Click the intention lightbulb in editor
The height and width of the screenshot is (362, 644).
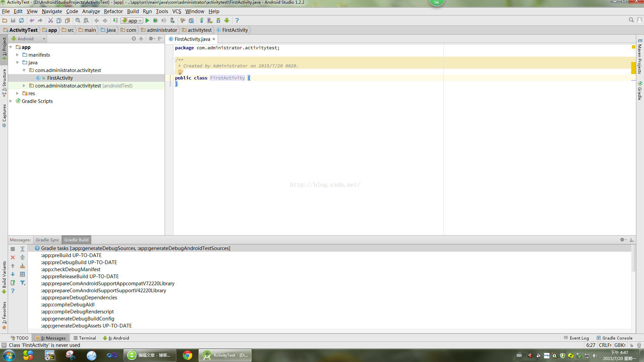click(180, 72)
